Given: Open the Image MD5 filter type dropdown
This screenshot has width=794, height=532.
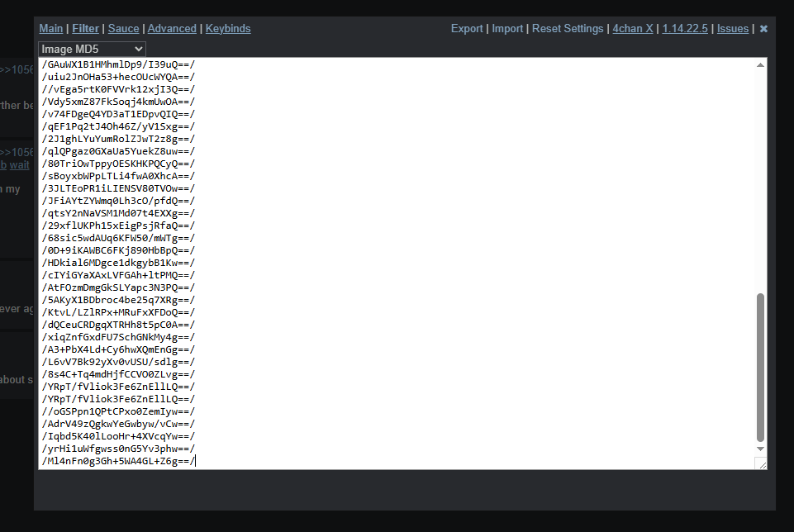Looking at the screenshot, I should click(x=93, y=49).
